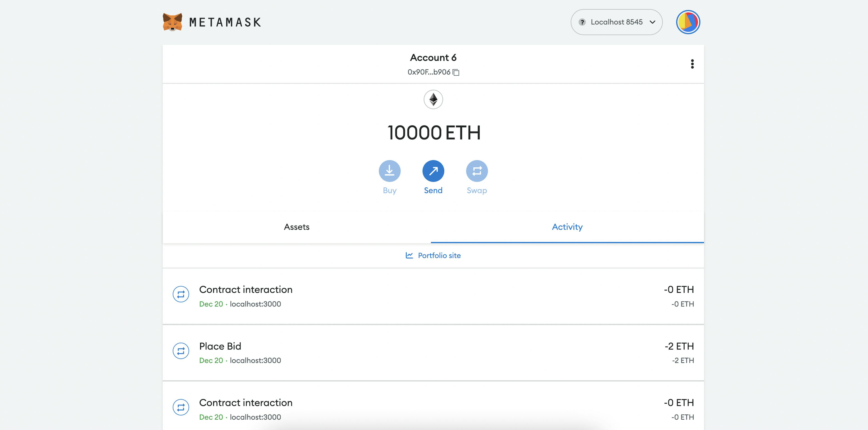Click the MetaMask fox logo
This screenshot has width=868, height=430.
point(172,22)
